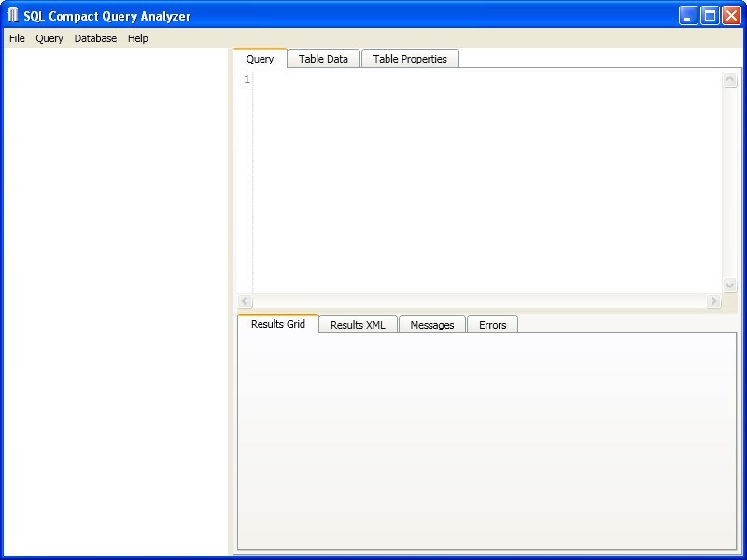Open the Help menu
This screenshot has width=747, height=560.
coord(137,38)
